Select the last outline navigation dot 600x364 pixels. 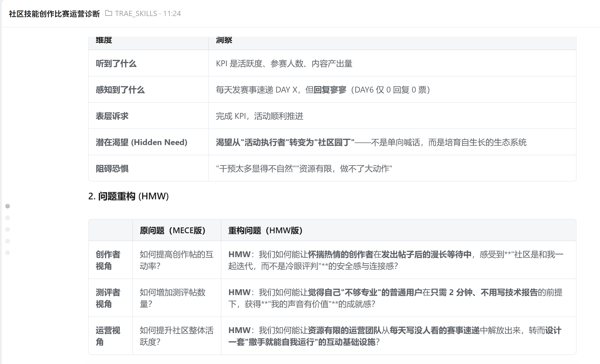tap(8, 253)
